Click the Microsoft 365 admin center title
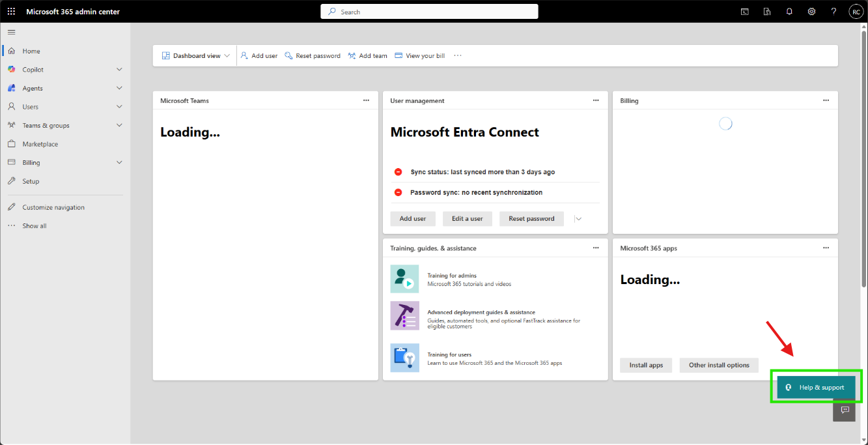The image size is (868, 445). click(x=73, y=12)
